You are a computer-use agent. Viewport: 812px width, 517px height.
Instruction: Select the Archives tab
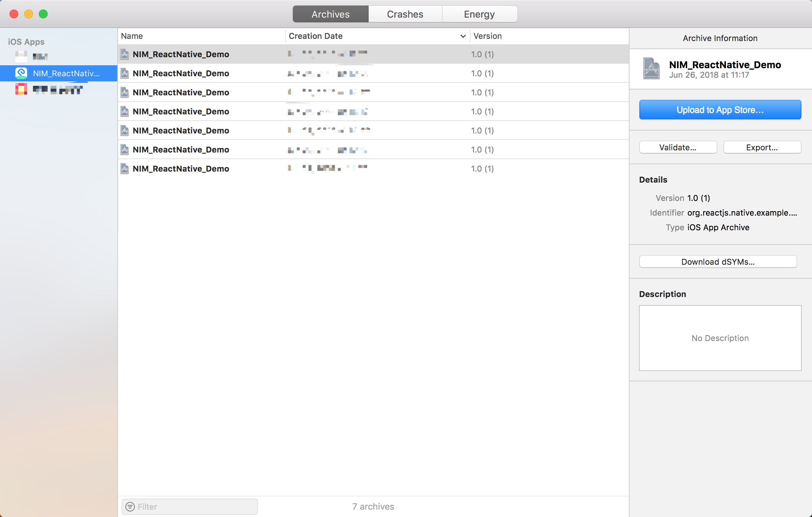(x=331, y=14)
